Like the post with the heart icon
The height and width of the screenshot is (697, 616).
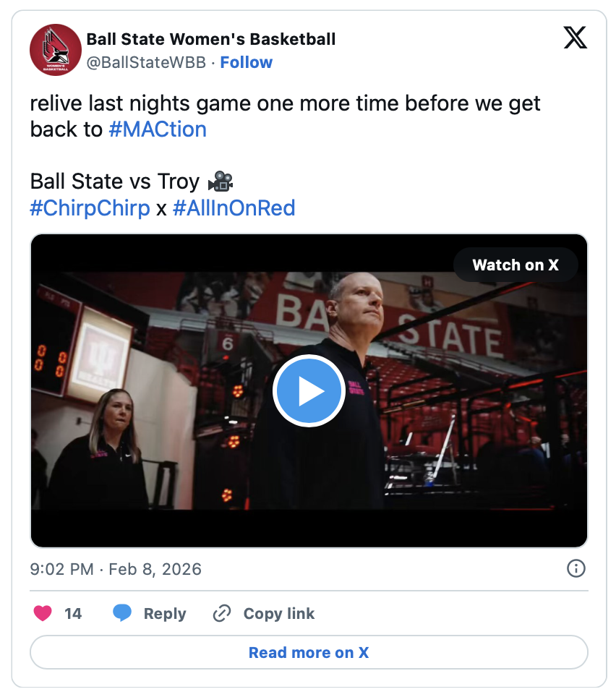(x=43, y=614)
